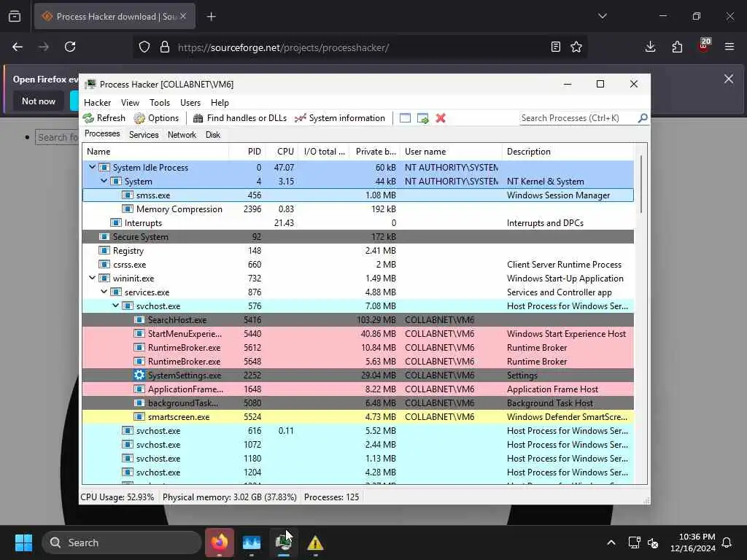Switch to the Services tab
This screenshot has height=560, width=747.
click(144, 135)
